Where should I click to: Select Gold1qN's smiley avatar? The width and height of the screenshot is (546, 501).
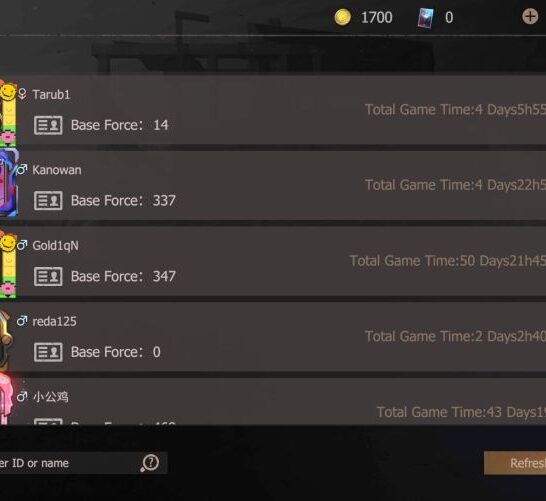tap(8, 265)
